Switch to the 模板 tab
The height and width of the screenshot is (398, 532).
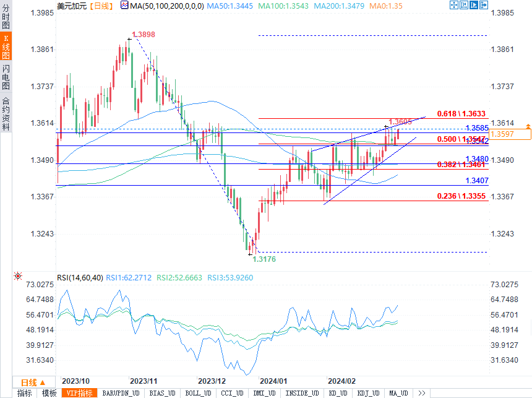(x=49, y=393)
